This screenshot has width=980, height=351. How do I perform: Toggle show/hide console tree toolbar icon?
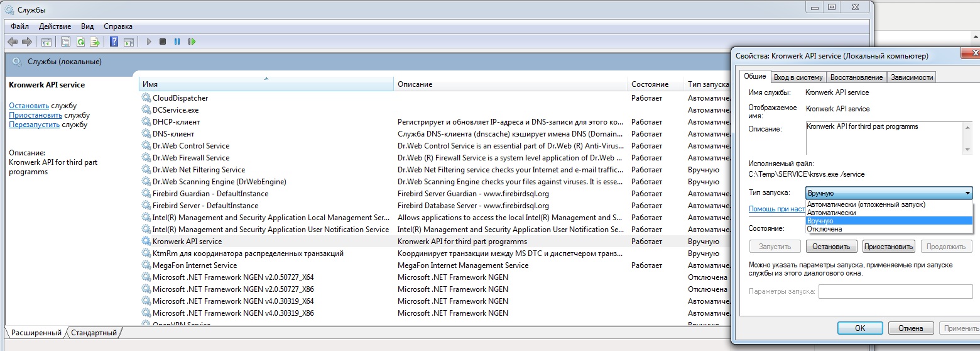pyautogui.click(x=46, y=42)
